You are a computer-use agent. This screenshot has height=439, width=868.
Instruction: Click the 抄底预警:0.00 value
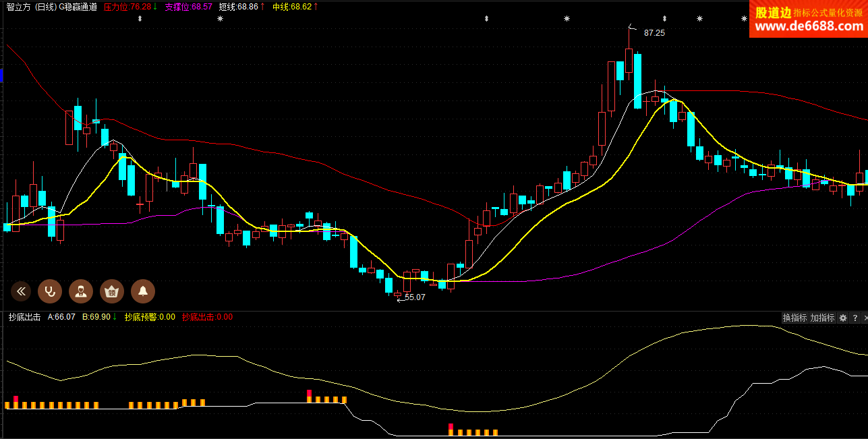point(150,317)
